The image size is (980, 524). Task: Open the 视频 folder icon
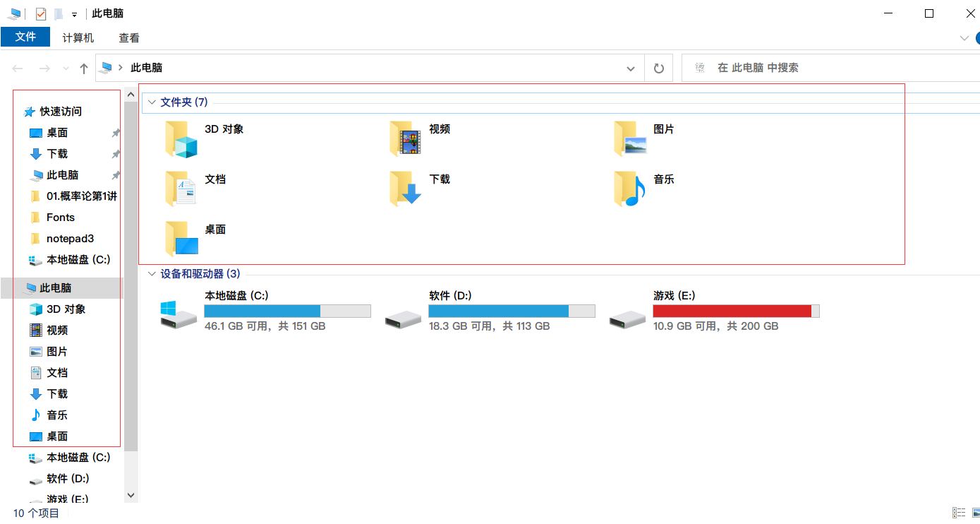(x=404, y=138)
